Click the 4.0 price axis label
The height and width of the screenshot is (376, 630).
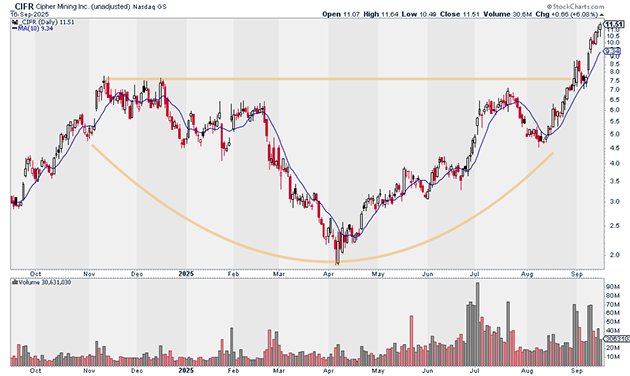pos(614,164)
